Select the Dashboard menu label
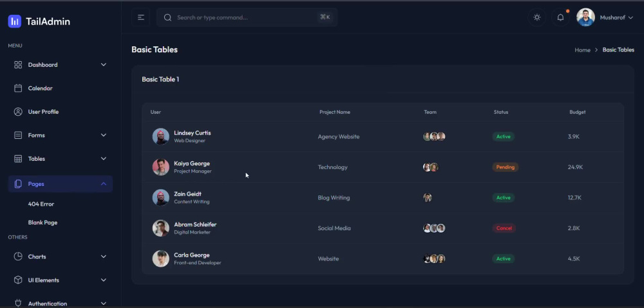Image resolution: width=644 pixels, height=308 pixels. click(43, 65)
